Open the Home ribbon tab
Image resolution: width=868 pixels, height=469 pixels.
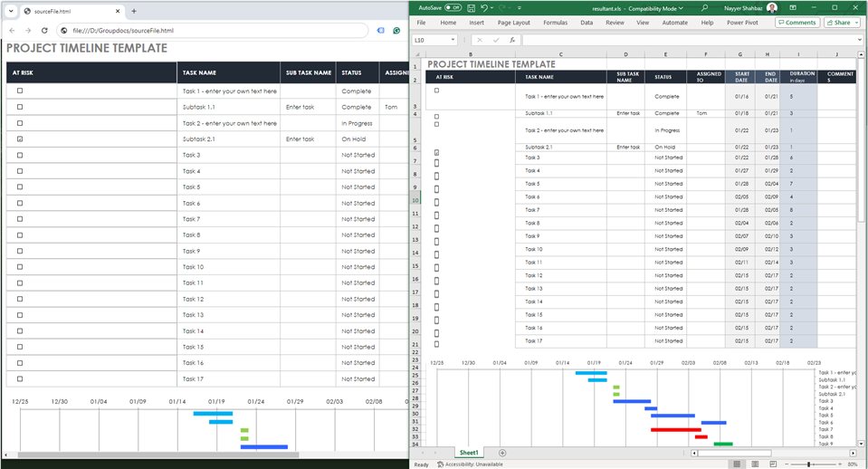tap(448, 23)
